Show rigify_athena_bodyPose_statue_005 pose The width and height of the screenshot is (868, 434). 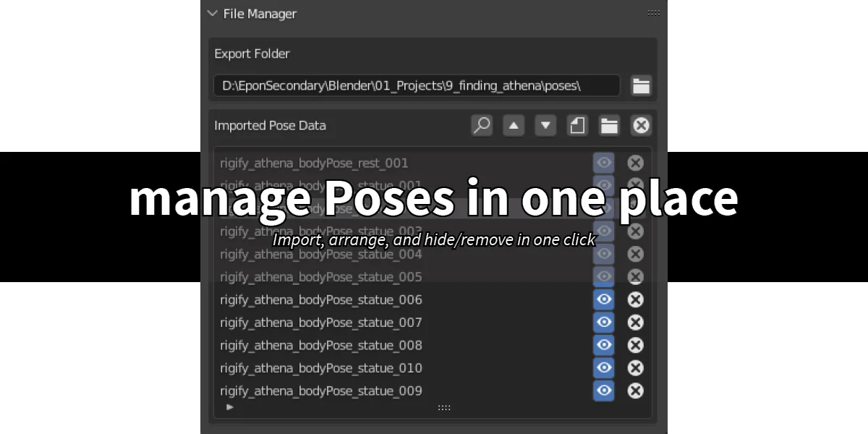(603, 276)
